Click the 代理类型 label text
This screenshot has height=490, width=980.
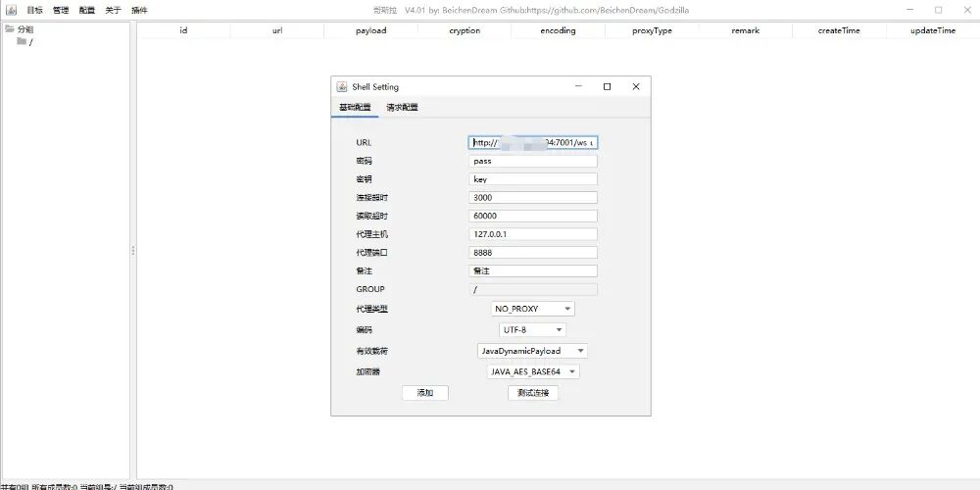click(x=371, y=309)
